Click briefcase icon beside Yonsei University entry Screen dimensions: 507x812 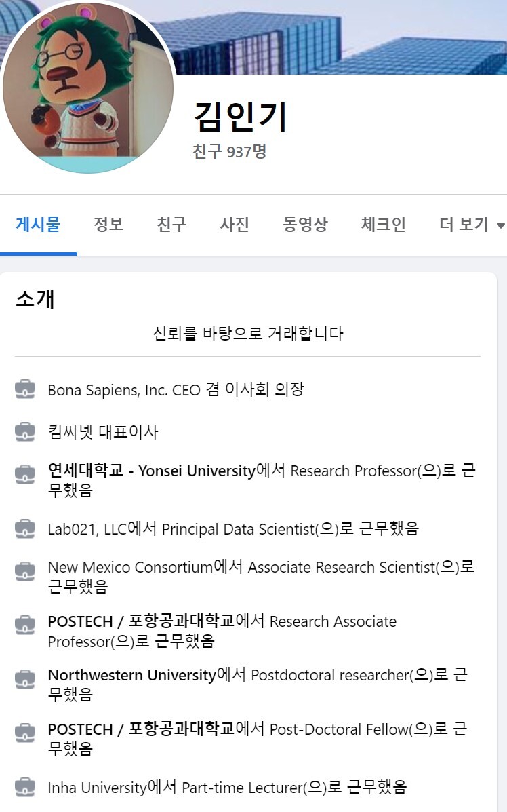(x=25, y=474)
